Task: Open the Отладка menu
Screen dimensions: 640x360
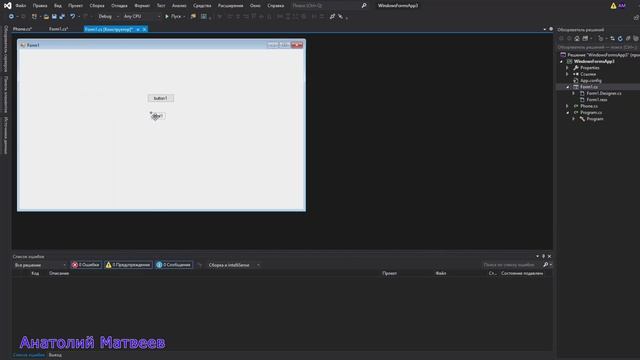Action: click(120, 6)
